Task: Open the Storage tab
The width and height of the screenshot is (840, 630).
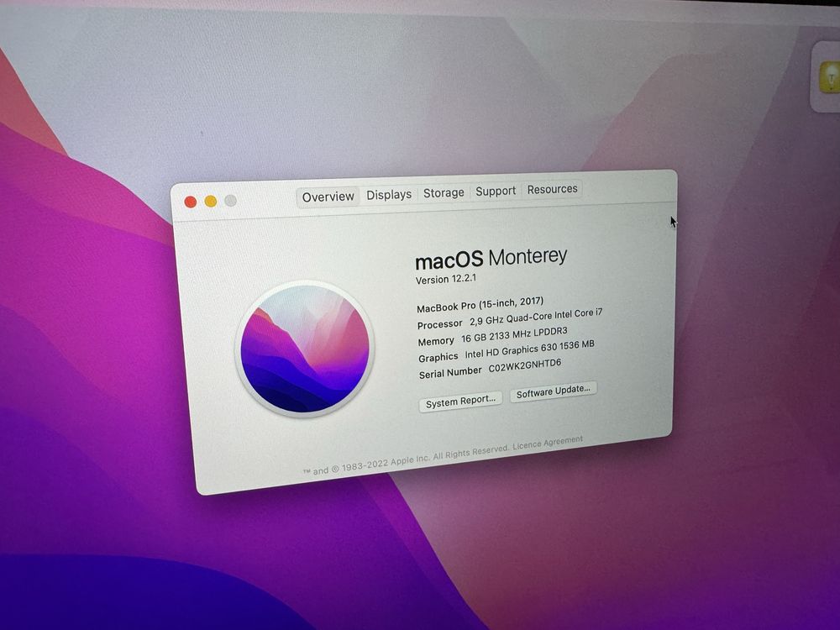Action: [444, 192]
